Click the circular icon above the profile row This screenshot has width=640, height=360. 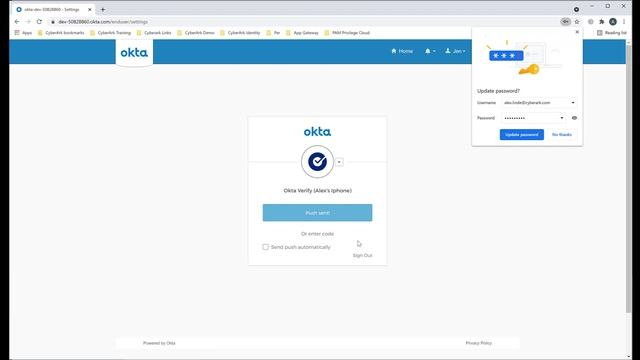pyautogui.click(x=576, y=9)
